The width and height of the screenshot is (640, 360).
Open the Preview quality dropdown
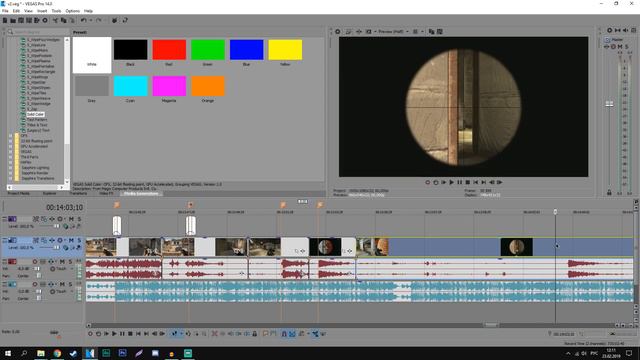(393, 31)
